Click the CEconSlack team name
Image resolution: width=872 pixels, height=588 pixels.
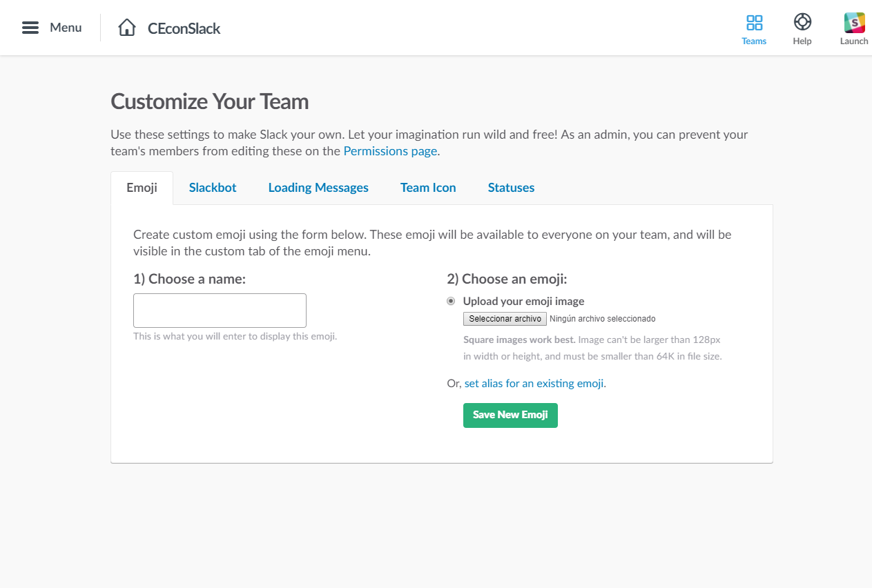pos(184,28)
